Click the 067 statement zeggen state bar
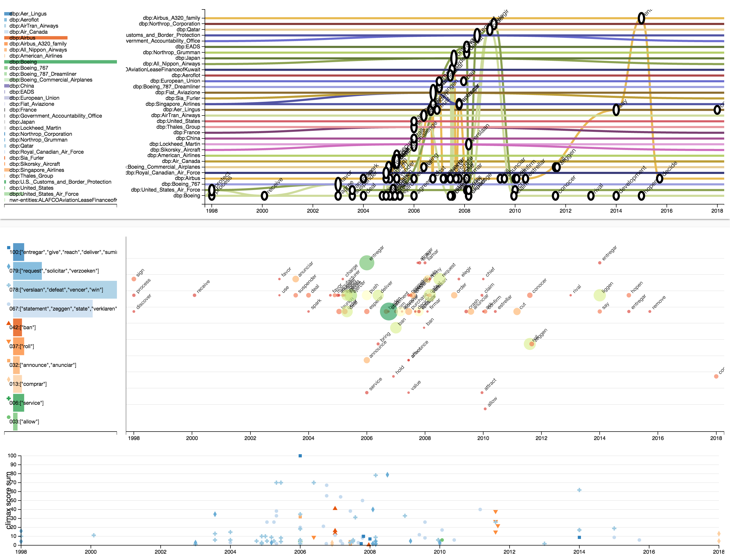Viewport: 730px width, 560px height. point(53,309)
